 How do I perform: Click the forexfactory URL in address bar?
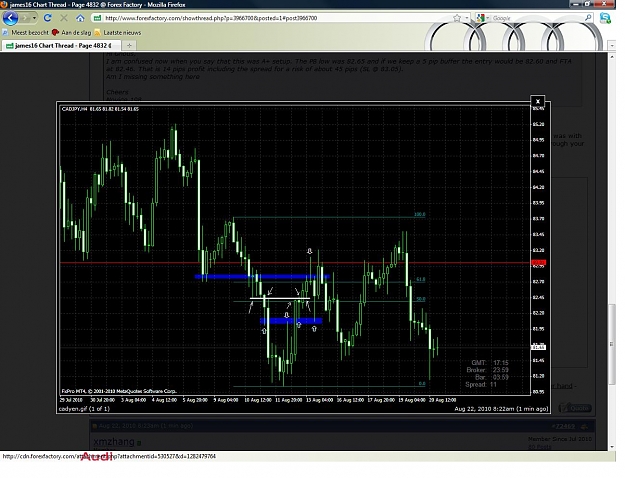point(211,18)
